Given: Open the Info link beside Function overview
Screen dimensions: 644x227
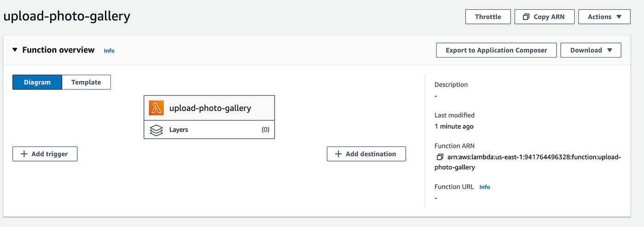Looking at the screenshot, I should pos(109,51).
